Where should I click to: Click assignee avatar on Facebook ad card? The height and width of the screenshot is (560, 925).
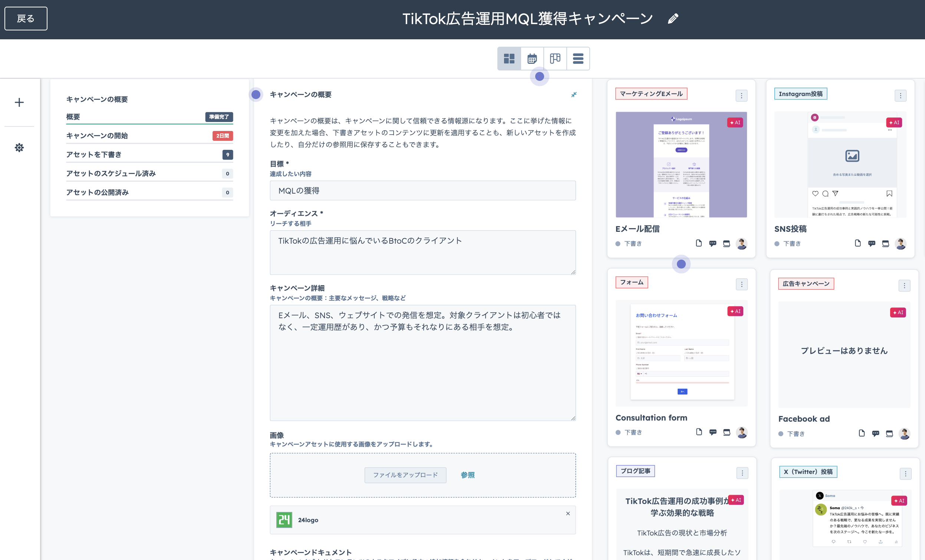[x=904, y=434]
